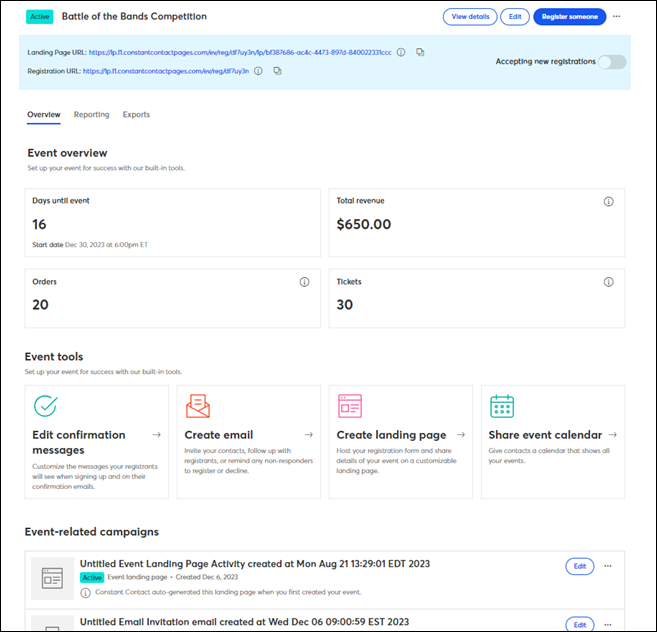Open Untitled Email Invitation email campaign title
The width and height of the screenshot is (657, 632).
point(244,622)
